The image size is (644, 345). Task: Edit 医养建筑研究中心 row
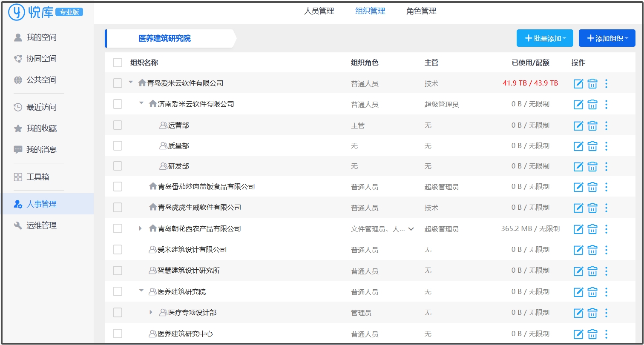click(x=578, y=334)
